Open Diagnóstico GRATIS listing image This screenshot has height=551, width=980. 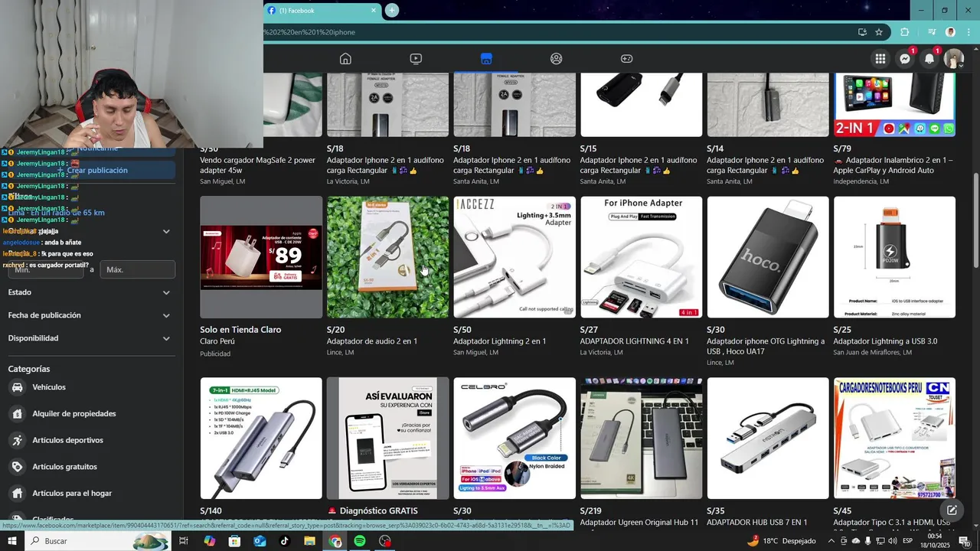pyautogui.click(x=387, y=439)
